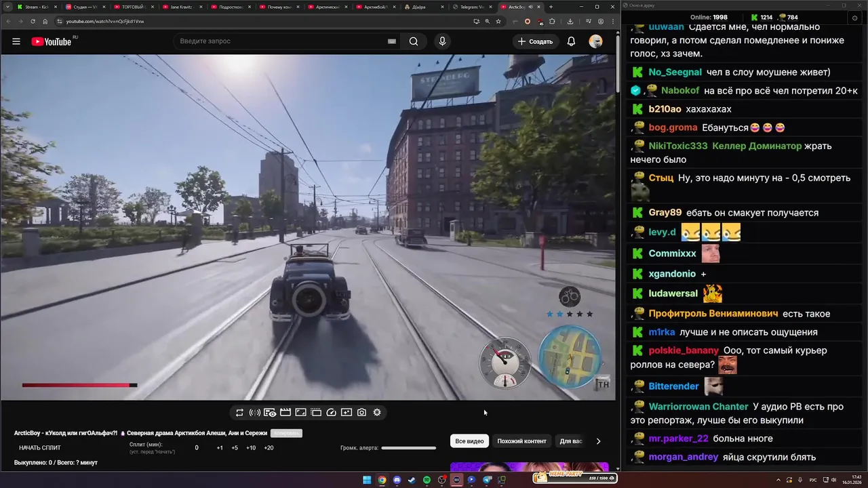The width and height of the screenshot is (868, 488).
Task: Click the sound wave icon in player toolbar
Action: coord(255,412)
